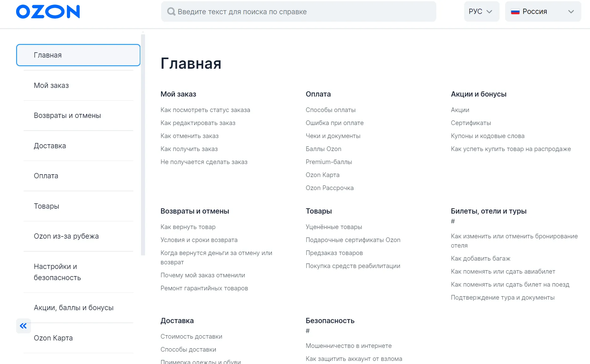The image size is (590, 364).
Task: Open the Как отменить заказ link
Action: click(x=189, y=136)
